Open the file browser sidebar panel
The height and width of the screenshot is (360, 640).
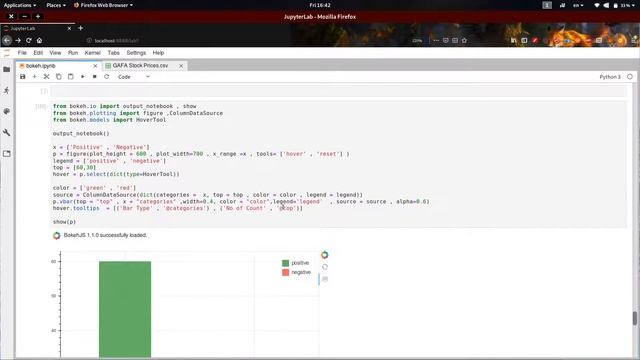[7, 69]
